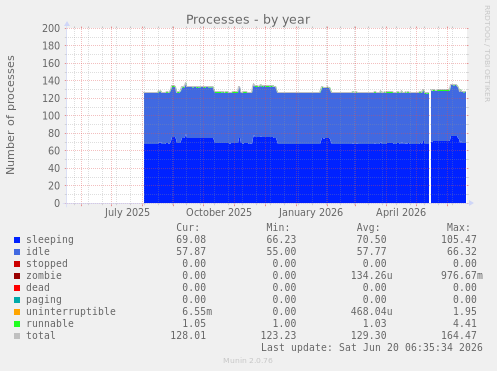Click idle minimum value 55.00
Viewport: 497px width, 371px height.
coord(281,252)
